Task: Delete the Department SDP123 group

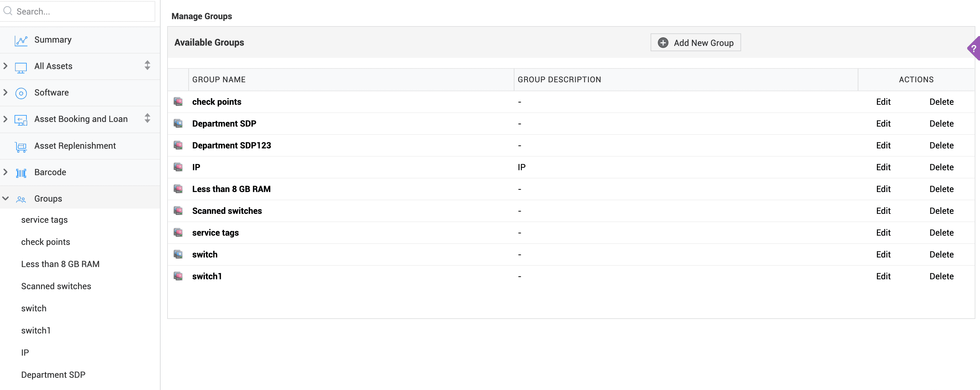Action: tap(941, 145)
